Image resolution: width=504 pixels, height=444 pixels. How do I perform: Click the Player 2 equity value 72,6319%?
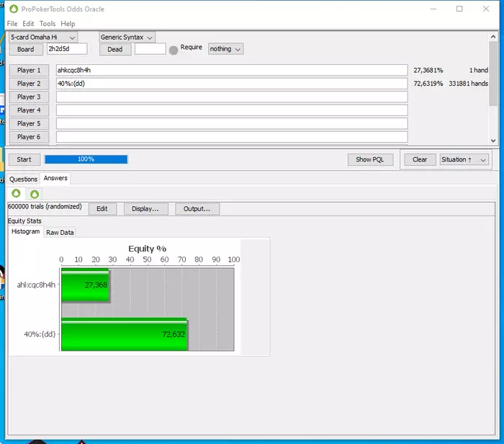tap(428, 84)
